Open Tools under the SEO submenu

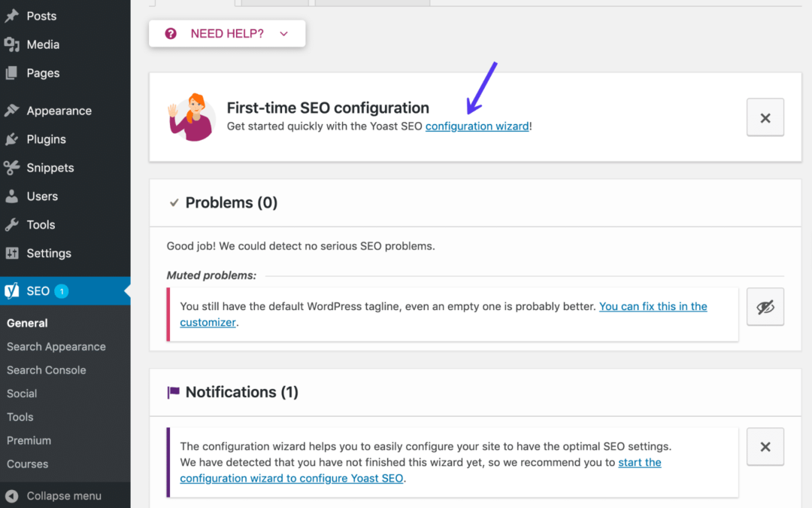click(20, 417)
